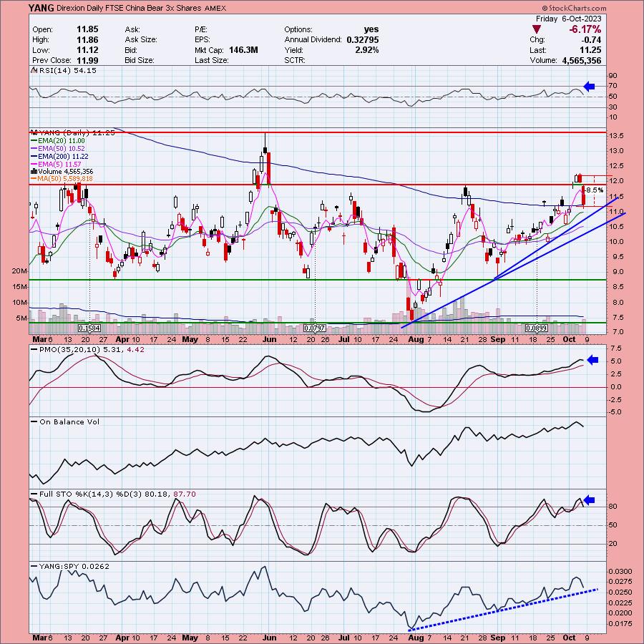Viewport: 644px width, 644px height.
Task: Click the Mkt Cap value 146.3M
Action: click(x=243, y=50)
